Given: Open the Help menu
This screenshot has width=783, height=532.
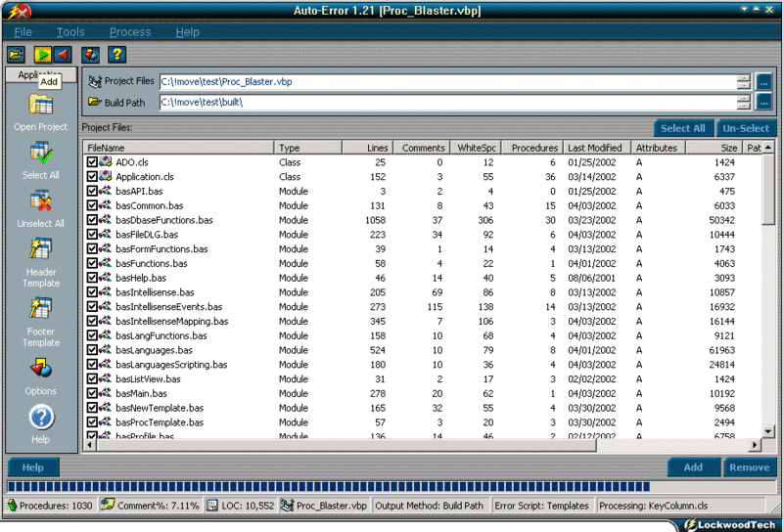Looking at the screenshot, I should point(187,32).
